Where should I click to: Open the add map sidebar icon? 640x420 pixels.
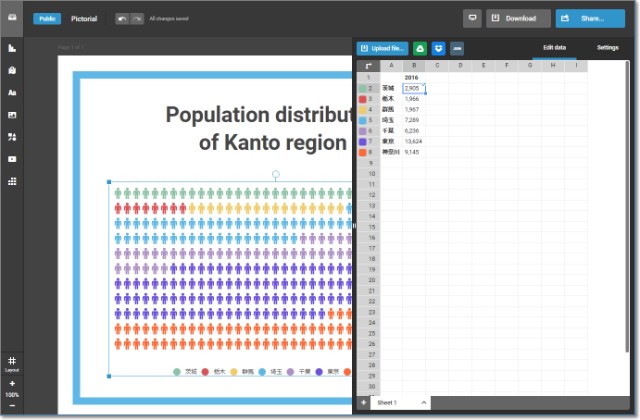click(12, 70)
